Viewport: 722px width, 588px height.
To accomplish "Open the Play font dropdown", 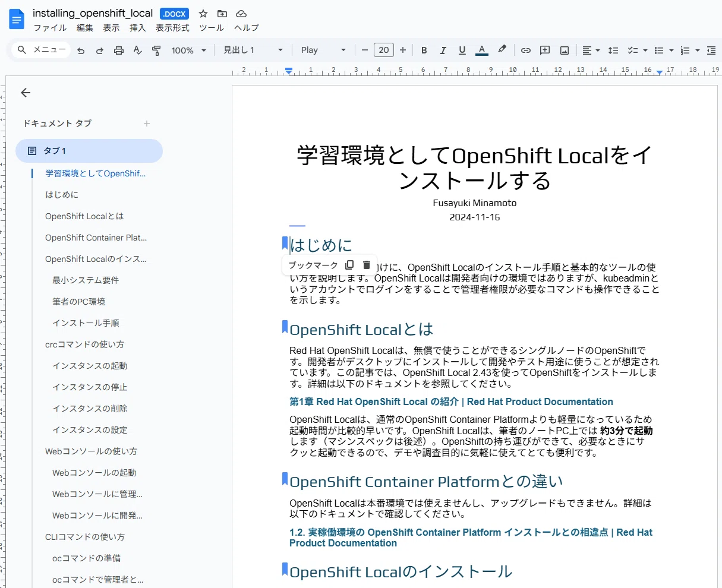I will click(323, 50).
